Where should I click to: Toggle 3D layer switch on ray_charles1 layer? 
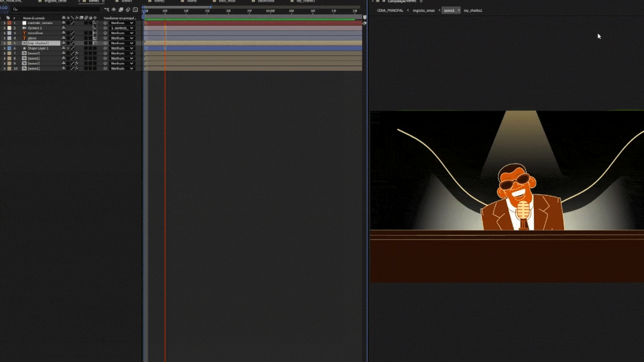[x=95, y=43]
